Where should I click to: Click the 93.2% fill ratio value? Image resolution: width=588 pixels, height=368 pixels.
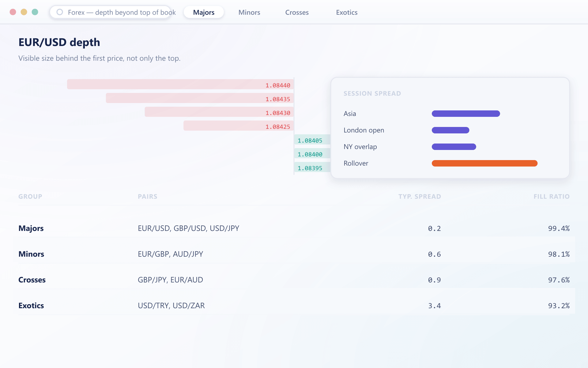pos(559,306)
